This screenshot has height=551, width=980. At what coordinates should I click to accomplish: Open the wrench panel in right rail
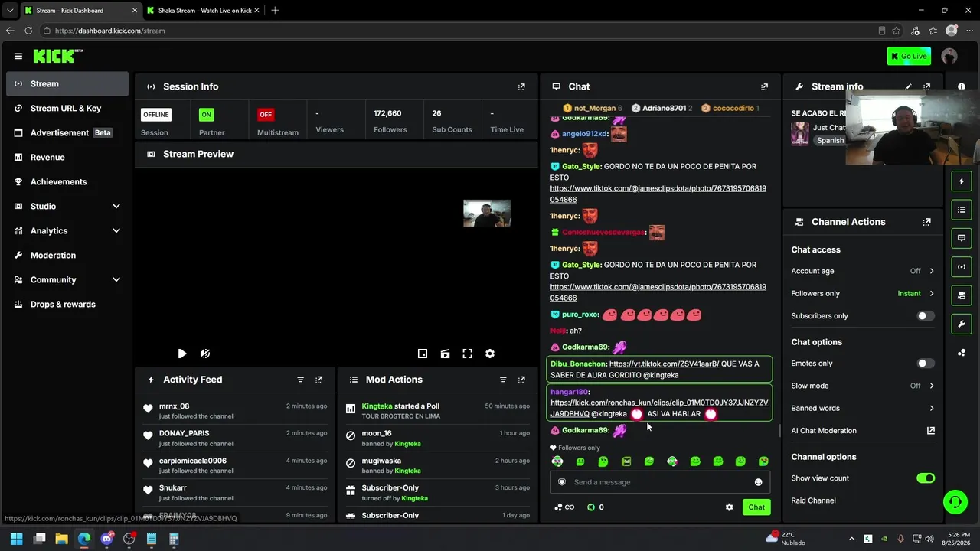[x=962, y=324]
